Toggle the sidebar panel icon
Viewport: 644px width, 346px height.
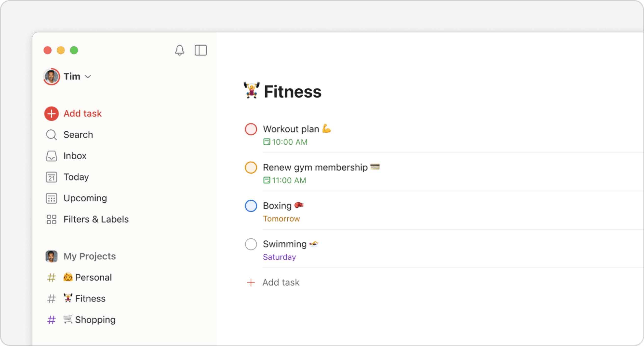point(201,50)
